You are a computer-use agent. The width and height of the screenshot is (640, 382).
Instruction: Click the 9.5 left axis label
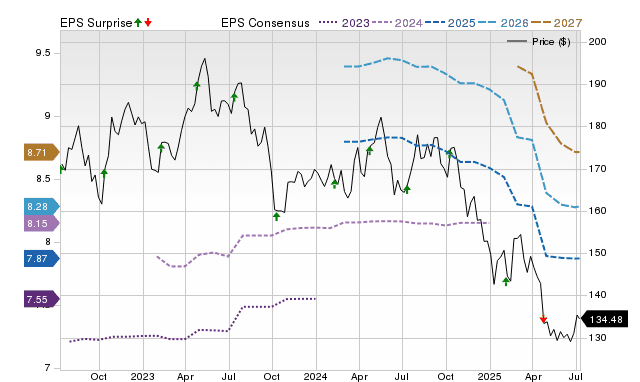(x=43, y=53)
